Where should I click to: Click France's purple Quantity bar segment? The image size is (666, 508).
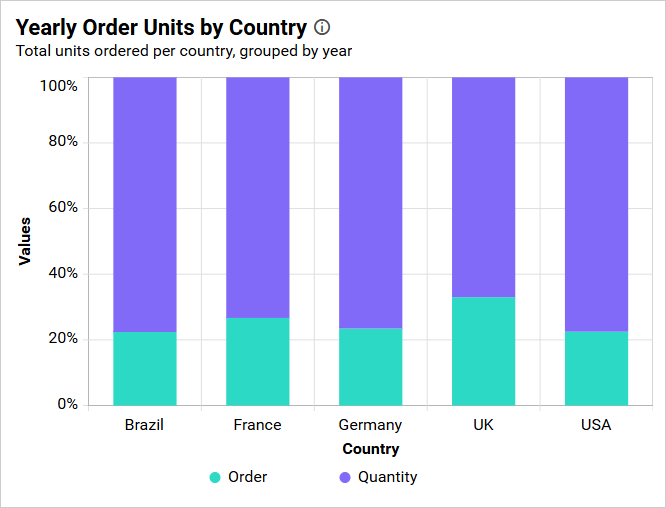click(258, 198)
